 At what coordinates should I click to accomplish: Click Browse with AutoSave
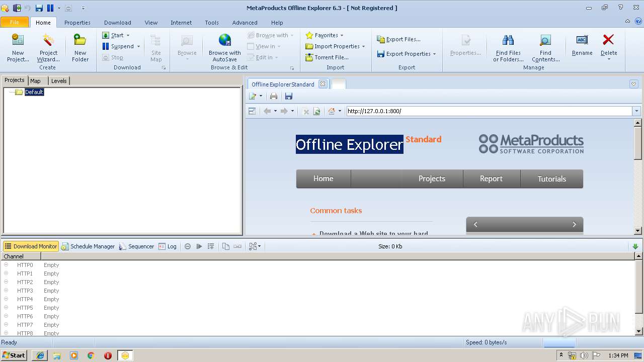[x=224, y=48]
